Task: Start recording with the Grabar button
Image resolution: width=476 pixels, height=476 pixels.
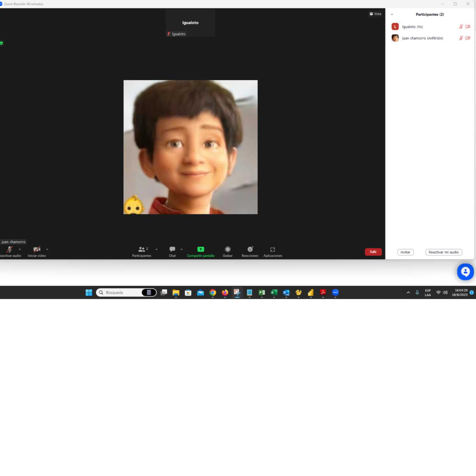Action: point(228,252)
